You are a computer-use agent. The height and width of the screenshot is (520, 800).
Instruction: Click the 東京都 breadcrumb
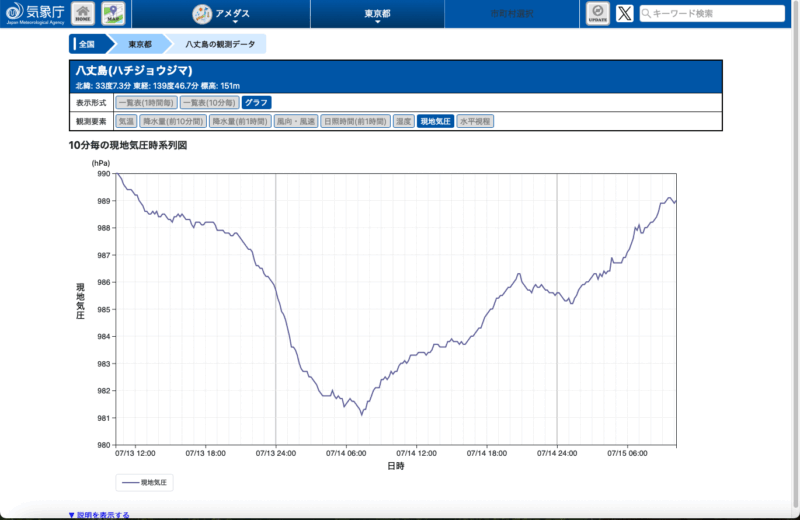pyautogui.click(x=140, y=44)
